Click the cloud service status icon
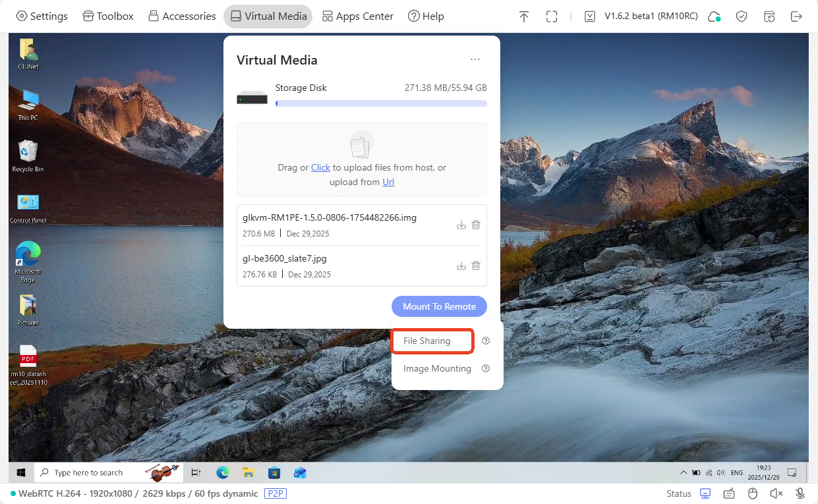This screenshot has width=818, height=504. click(713, 16)
